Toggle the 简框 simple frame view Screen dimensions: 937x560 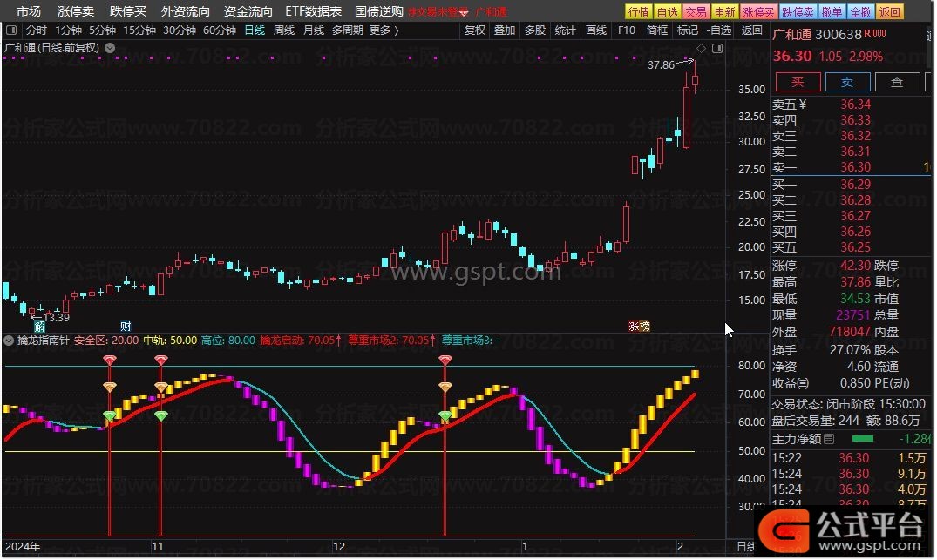pos(656,30)
